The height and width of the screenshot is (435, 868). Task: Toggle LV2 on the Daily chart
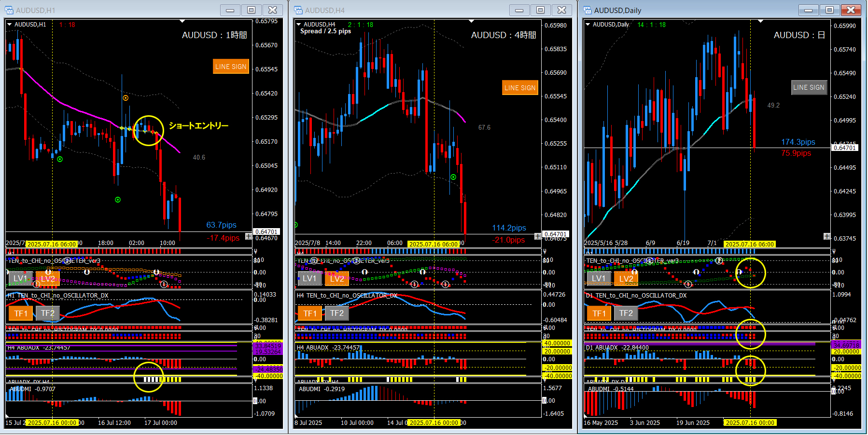[626, 278]
